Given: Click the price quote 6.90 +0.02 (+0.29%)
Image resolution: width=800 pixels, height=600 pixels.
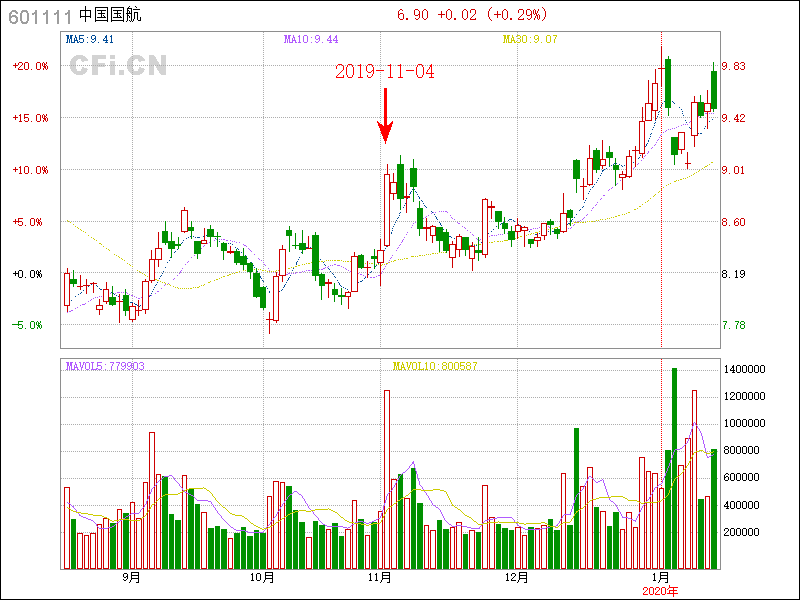Looking at the screenshot, I should 472,14.
